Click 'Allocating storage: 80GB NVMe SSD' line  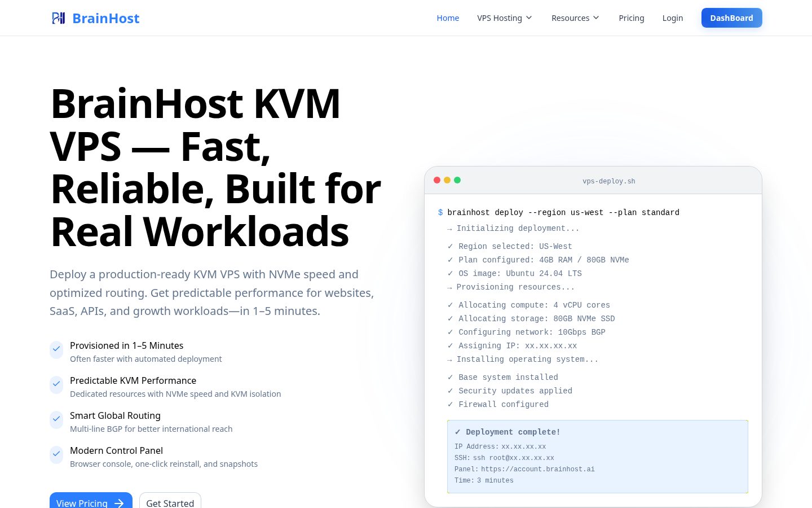(531, 318)
